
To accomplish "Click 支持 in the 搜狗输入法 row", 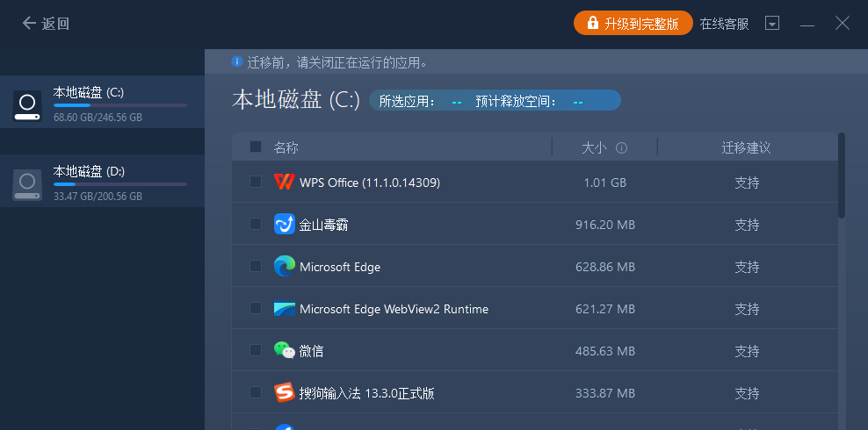I will tap(747, 393).
